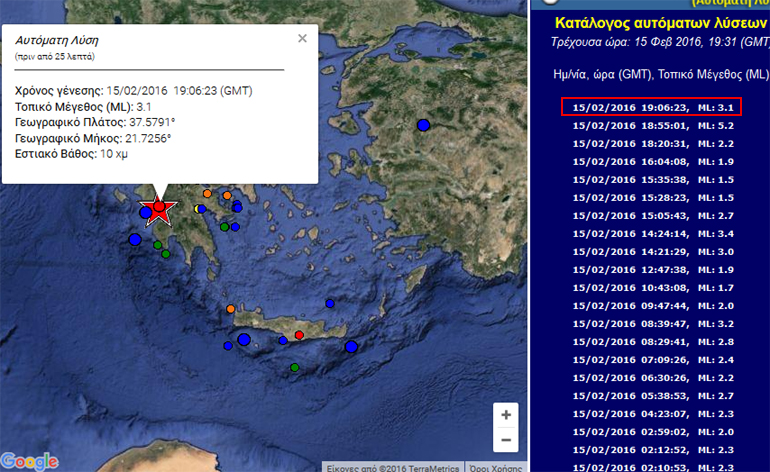This screenshot has height=472, width=770.
Task: Select the 18:55:01 ML 5.2 earthquake entry
Action: point(650,126)
